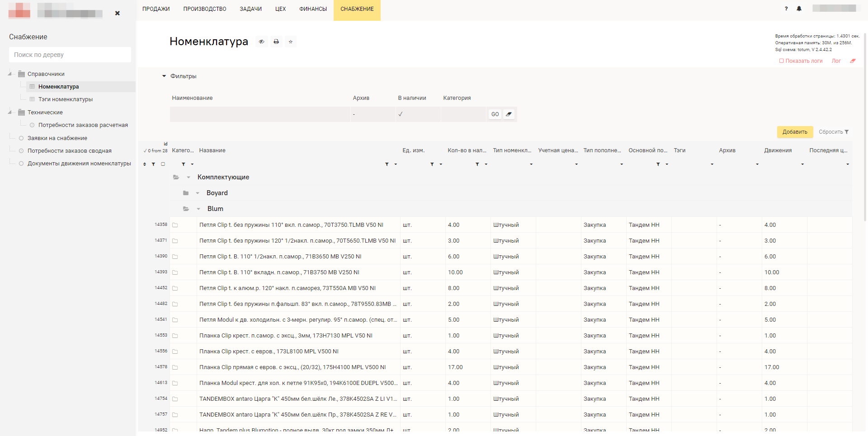The height and width of the screenshot is (436, 868).
Task: Click the open folder icon of Blum group
Action: [186, 209]
